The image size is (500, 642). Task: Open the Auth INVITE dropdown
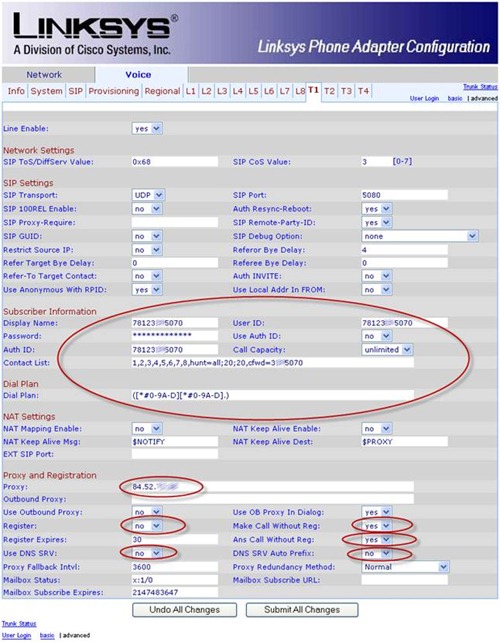pos(377,276)
